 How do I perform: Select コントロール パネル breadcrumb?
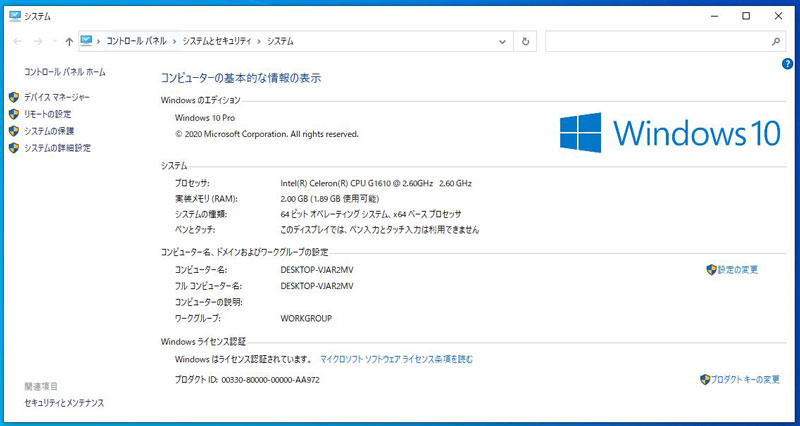click(136, 42)
